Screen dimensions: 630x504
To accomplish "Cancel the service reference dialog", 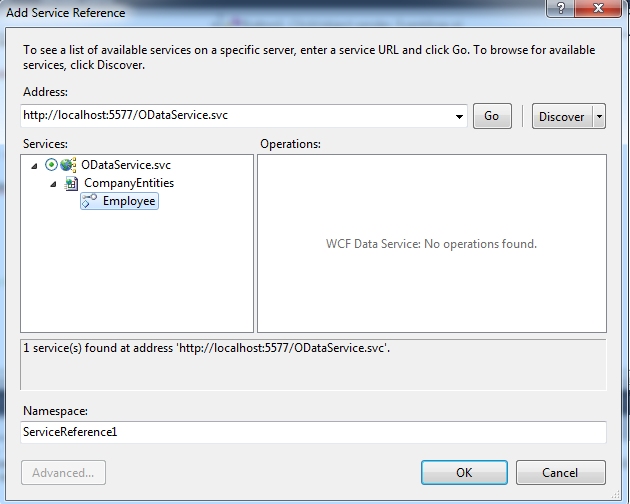I will [x=560, y=472].
